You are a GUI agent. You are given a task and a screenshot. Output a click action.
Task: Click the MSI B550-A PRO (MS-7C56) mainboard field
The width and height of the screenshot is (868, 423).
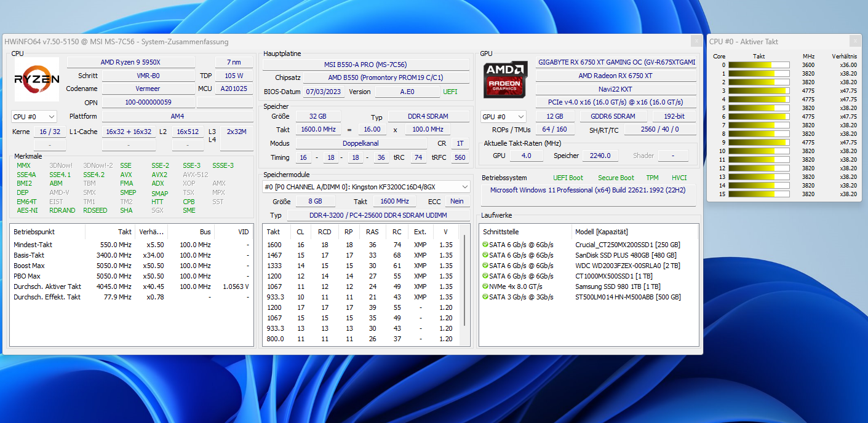365,65
